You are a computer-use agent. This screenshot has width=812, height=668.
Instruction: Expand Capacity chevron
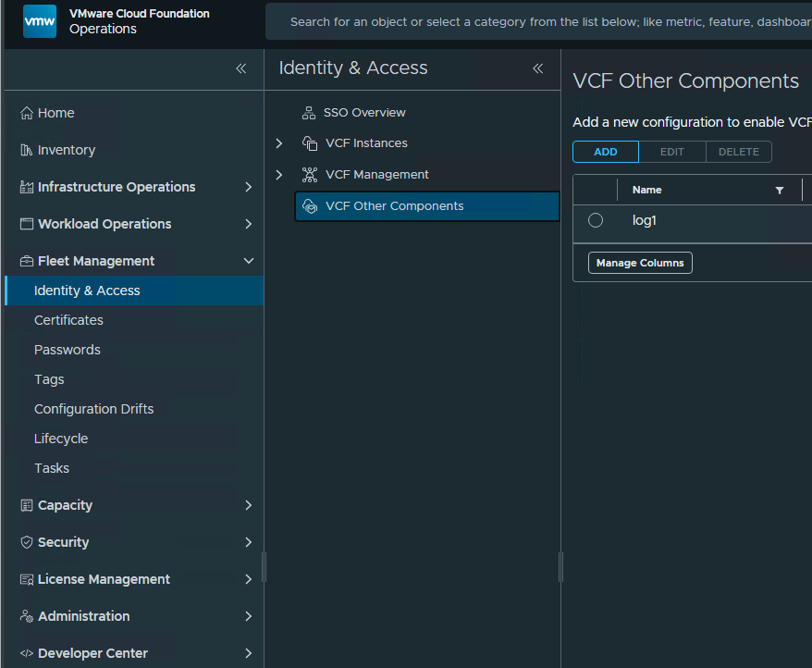point(249,505)
